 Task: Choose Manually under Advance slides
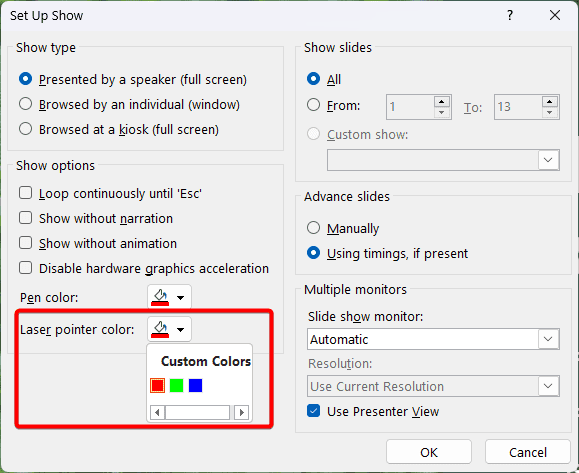click(314, 228)
